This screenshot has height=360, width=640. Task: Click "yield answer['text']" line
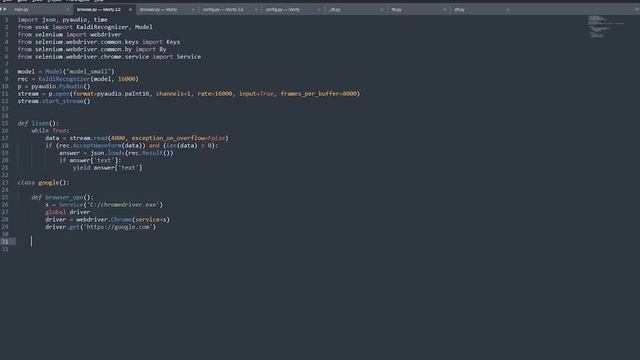coord(108,168)
